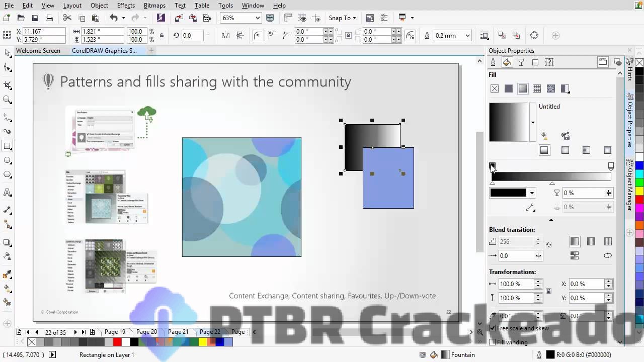Select the Shape edit tool
This screenshot has width=644, height=362.
click(8, 67)
